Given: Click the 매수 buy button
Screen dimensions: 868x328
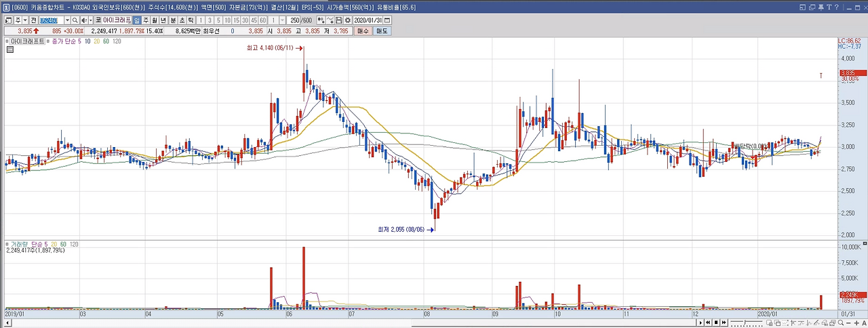Looking at the screenshot, I should pyautogui.click(x=363, y=31).
